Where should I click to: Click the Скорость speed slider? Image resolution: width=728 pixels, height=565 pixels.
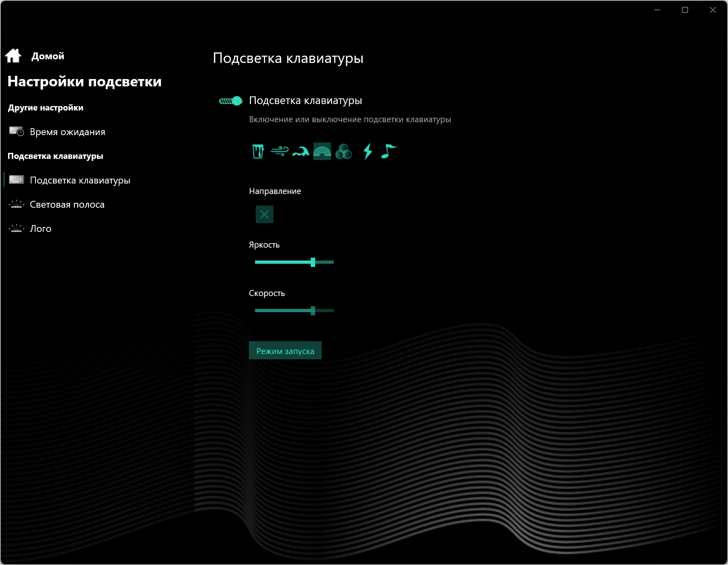click(294, 311)
